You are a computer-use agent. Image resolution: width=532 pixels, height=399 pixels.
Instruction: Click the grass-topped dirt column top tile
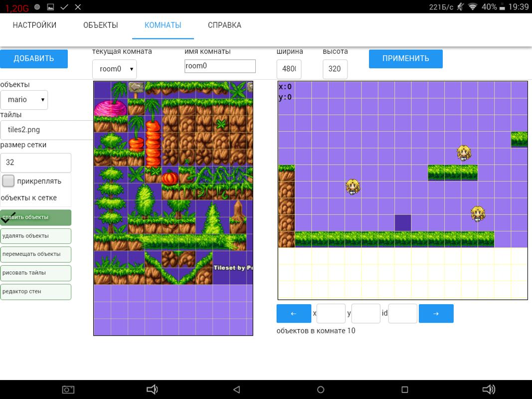pos(286,173)
